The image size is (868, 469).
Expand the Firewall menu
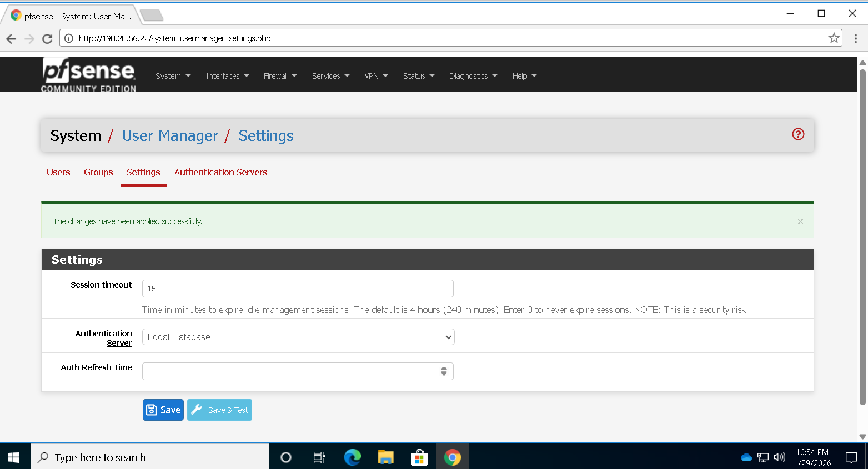(280, 76)
